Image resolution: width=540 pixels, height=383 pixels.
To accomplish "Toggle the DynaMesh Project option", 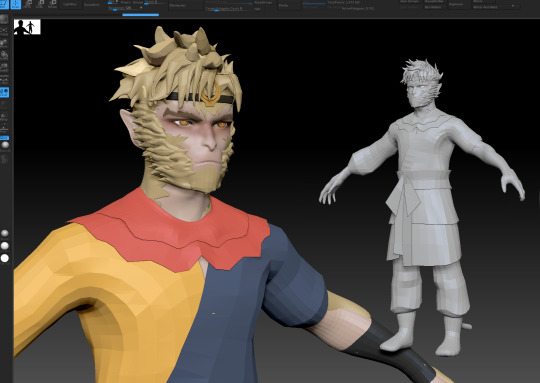I will 126,2.
